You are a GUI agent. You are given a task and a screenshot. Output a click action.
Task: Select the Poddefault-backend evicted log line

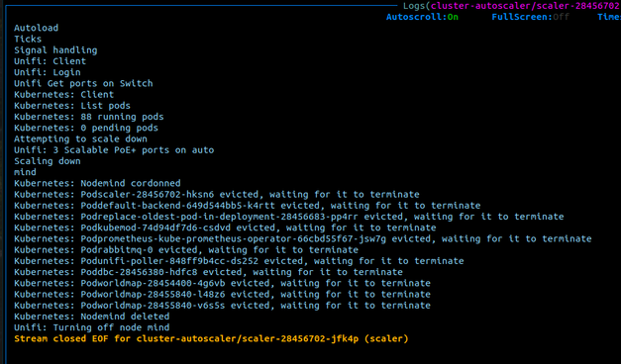point(248,206)
